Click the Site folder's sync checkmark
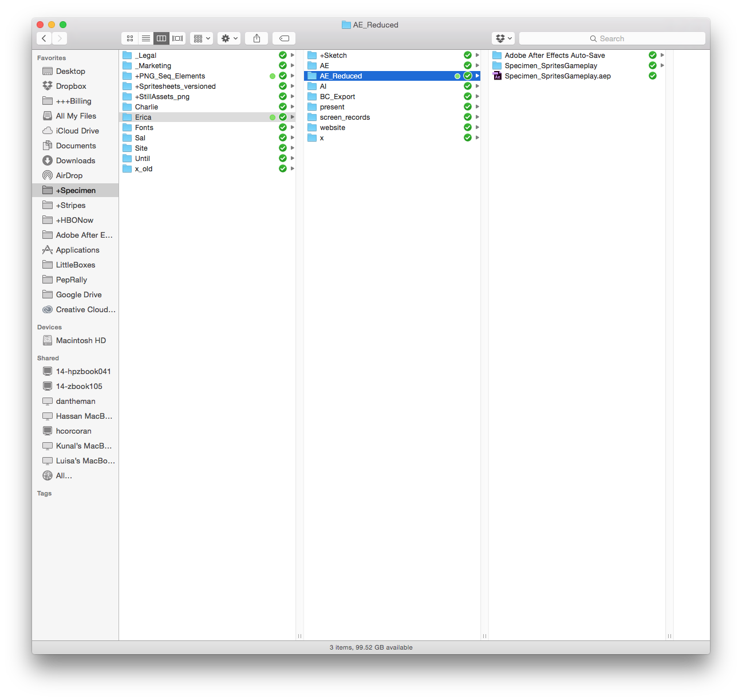Image resolution: width=742 pixels, height=700 pixels. coord(283,148)
